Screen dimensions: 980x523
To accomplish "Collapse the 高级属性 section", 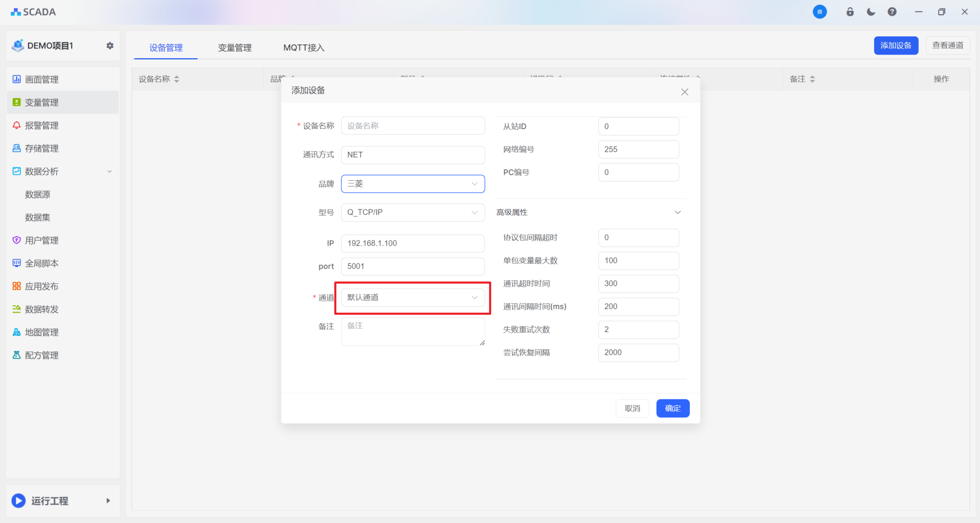I will click(678, 212).
